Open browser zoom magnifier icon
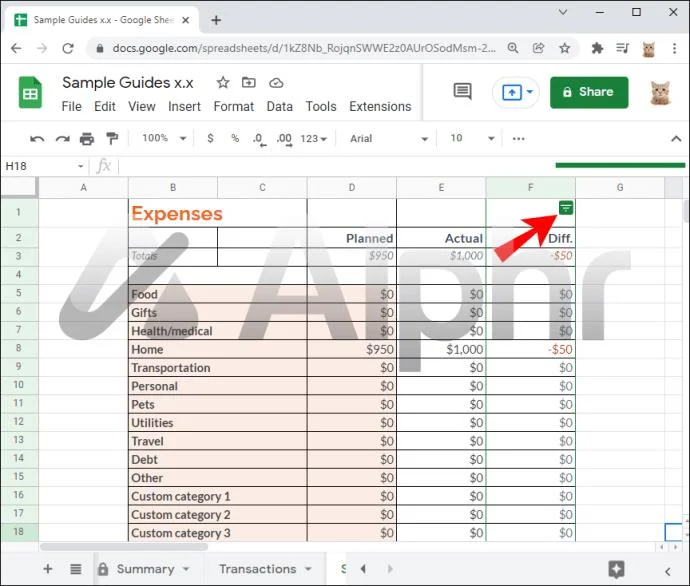690x586 pixels. point(513,48)
